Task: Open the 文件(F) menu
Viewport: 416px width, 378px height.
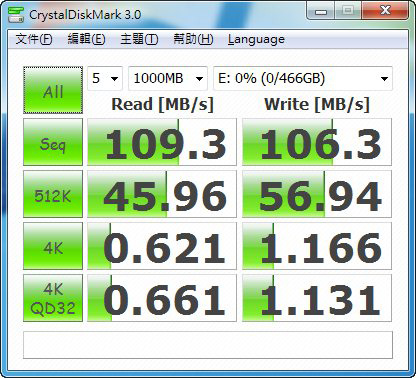Action: point(34,39)
